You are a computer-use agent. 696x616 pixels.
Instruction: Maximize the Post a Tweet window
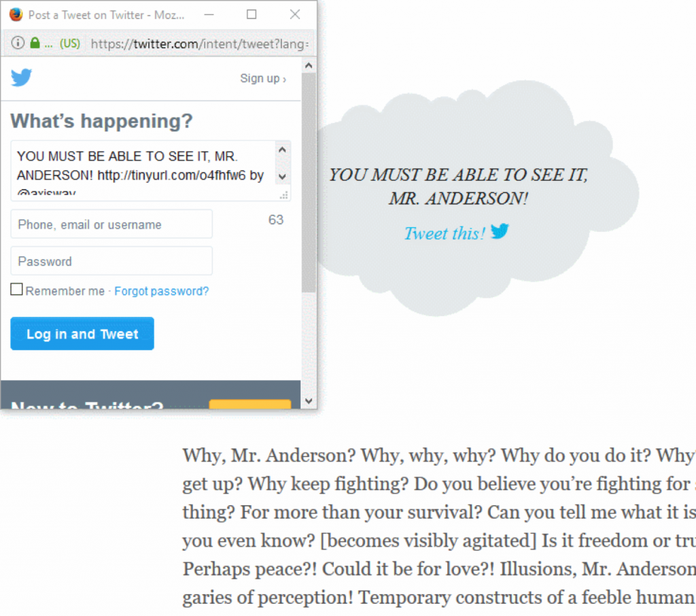[x=251, y=15]
